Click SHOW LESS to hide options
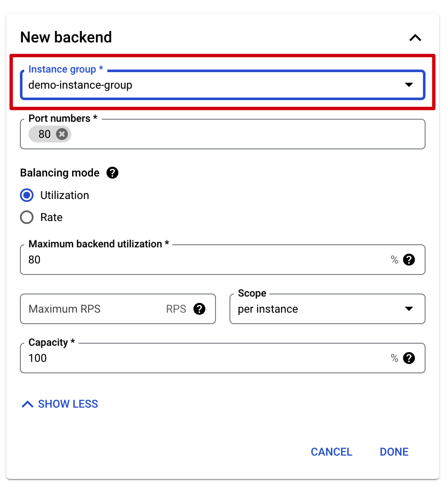The image size is (448, 487). 60,404
